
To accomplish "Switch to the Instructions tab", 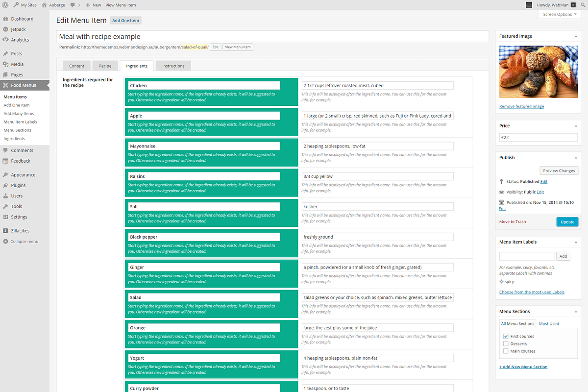I will [x=173, y=66].
